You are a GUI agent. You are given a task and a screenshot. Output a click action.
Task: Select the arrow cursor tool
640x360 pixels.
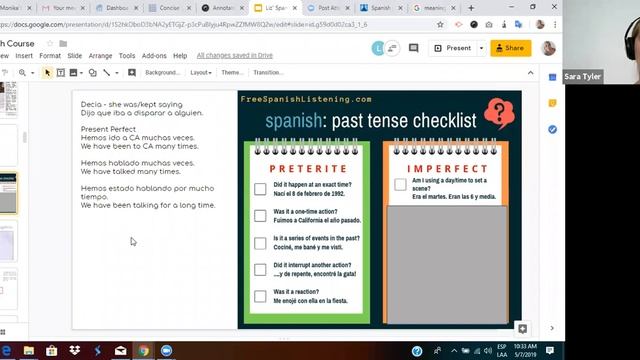click(47, 73)
